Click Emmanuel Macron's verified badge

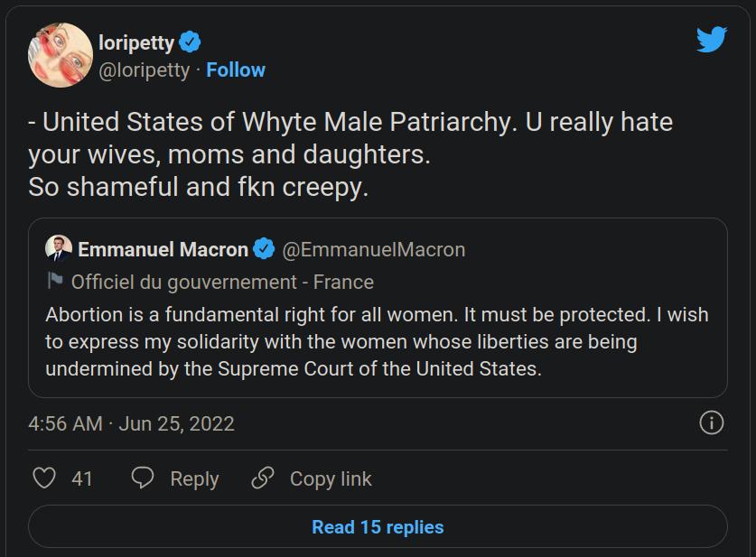pos(264,249)
